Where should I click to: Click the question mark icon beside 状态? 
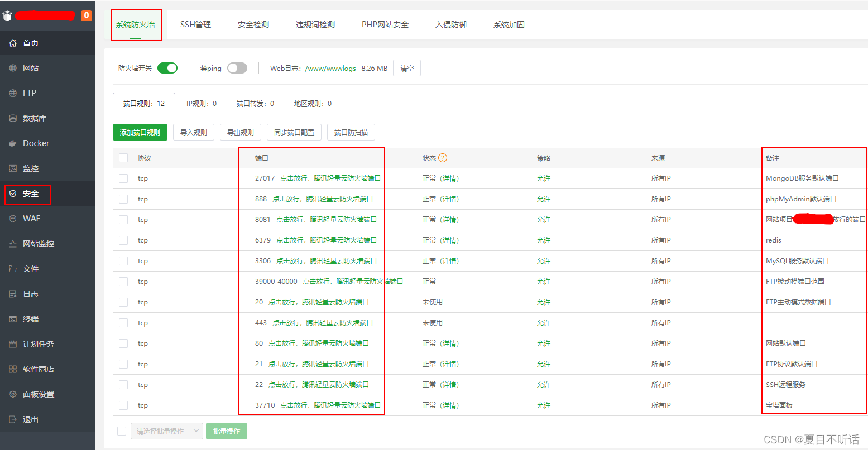(443, 158)
